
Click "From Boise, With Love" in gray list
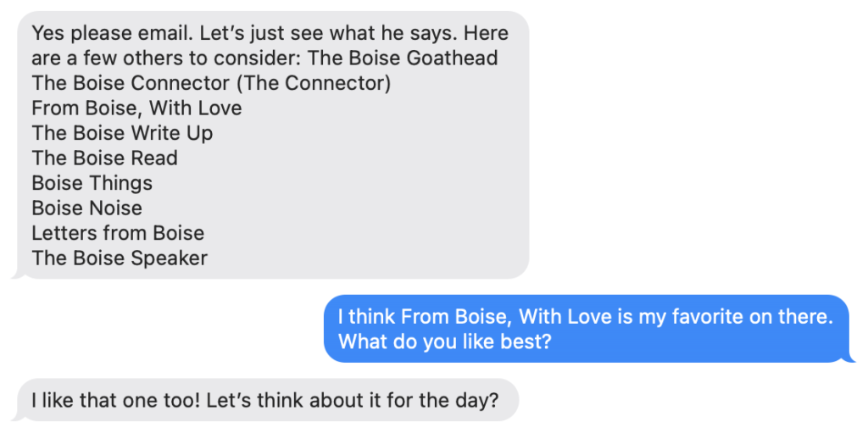136,108
